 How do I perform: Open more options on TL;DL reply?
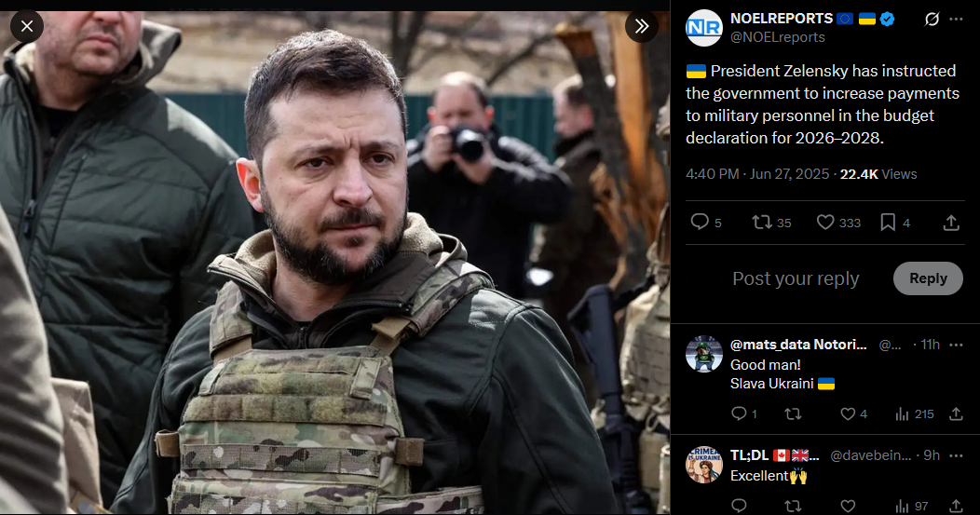[x=956, y=455]
